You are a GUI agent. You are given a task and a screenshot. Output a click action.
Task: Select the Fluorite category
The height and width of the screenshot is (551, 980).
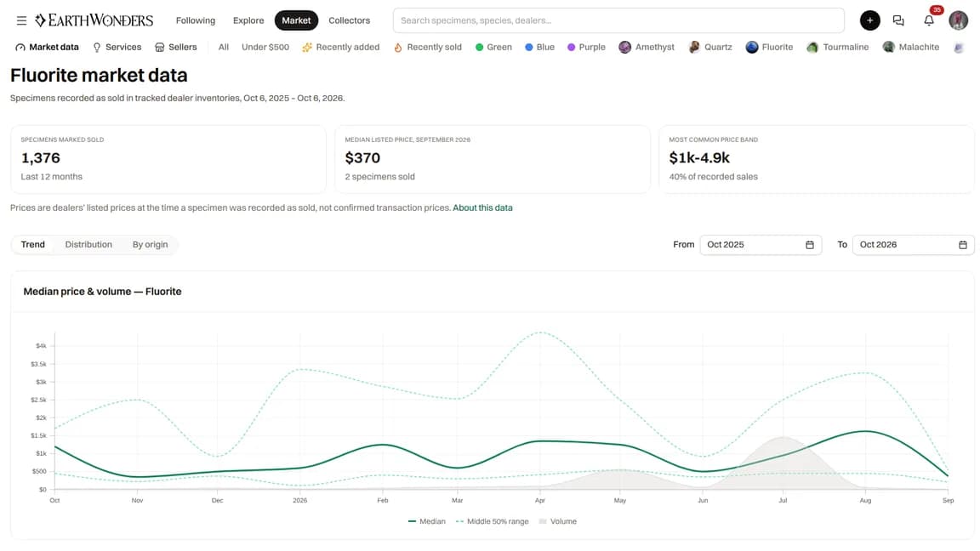[x=769, y=47]
